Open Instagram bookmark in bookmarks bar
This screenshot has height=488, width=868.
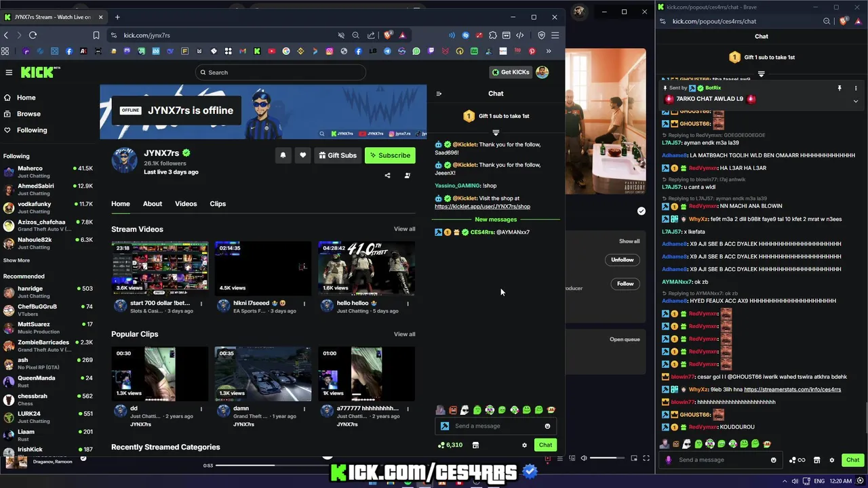pyautogui.click(x=330, y=51)
